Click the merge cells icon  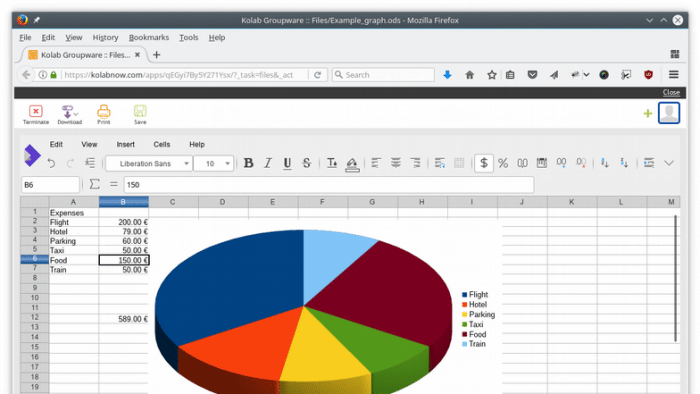459,163
